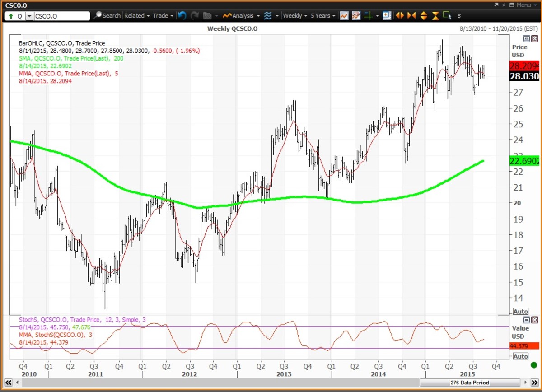Expand the chart horizontally with orange arrows
The width and height of the screenshot is (542, 392).
pyautogui.click(x=399, y=16)
